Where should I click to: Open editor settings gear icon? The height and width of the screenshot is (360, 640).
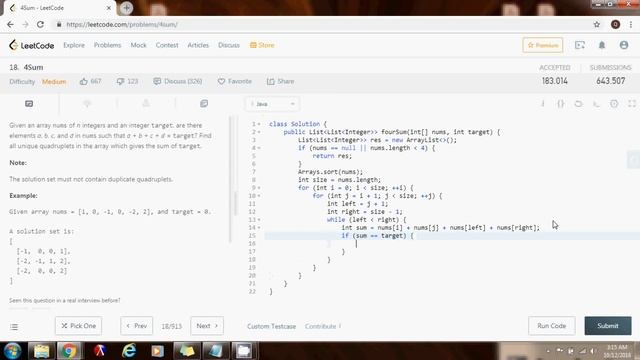(x=614, y=104)
